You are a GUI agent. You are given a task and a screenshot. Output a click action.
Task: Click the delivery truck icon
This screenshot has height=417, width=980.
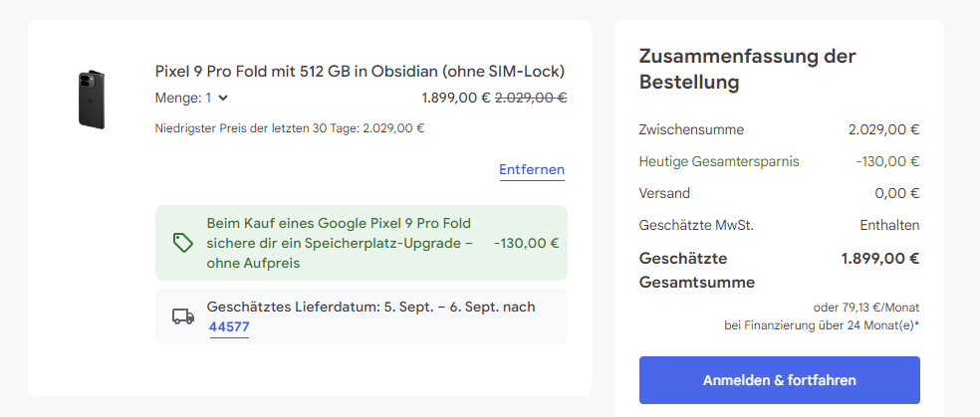pyautogui.click(x=183, y=316)
